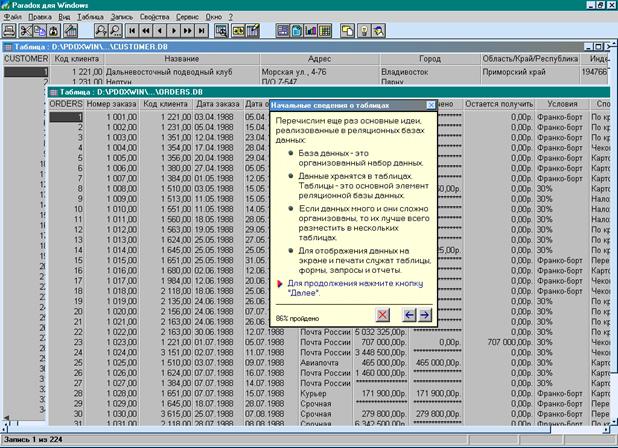Viewport: 618px width, 448px height.
Task: Select order number cell 1 001,00
Action: tap(112, 117)
